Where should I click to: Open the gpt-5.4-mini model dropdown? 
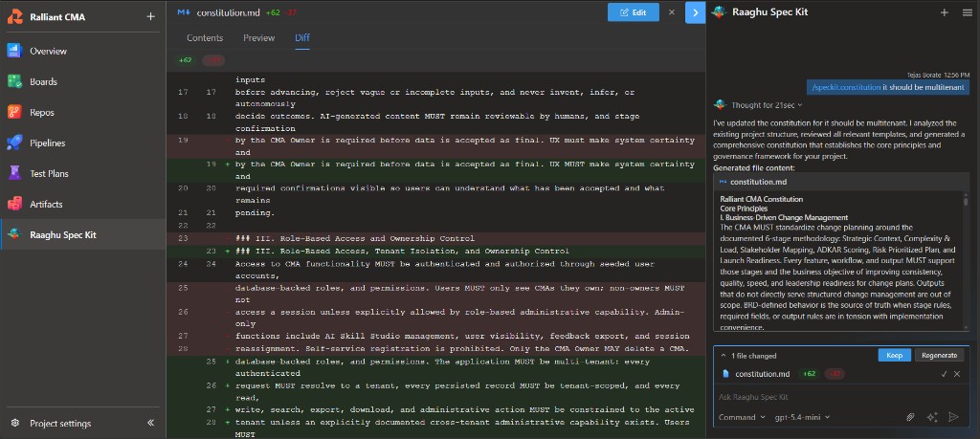click(803, 417)
